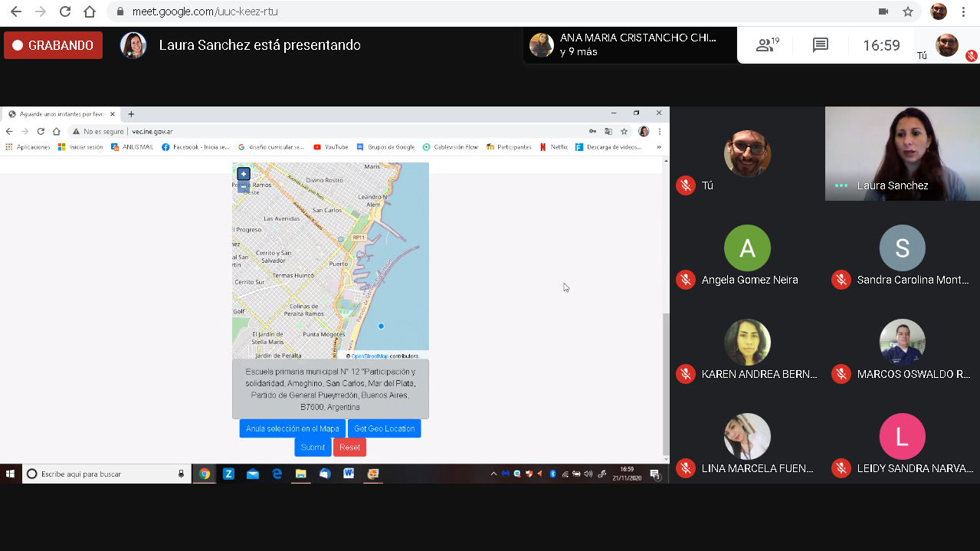The width and height of the screenshot is (980, 551).
Task: Click the camera permission icon in address bar
Action: pyautogui.click(x=883, y=11)
